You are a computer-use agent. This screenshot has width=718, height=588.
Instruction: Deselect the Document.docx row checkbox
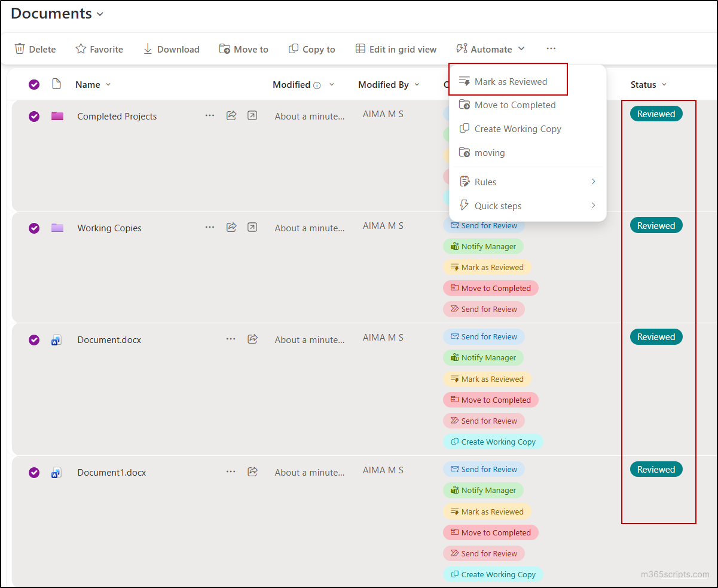click(x=34, y=339)
